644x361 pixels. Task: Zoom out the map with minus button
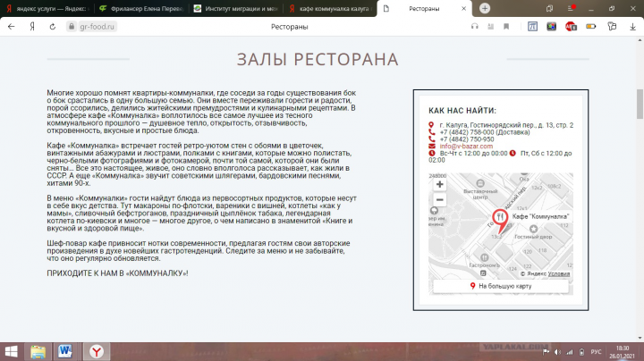click(439, 200)
